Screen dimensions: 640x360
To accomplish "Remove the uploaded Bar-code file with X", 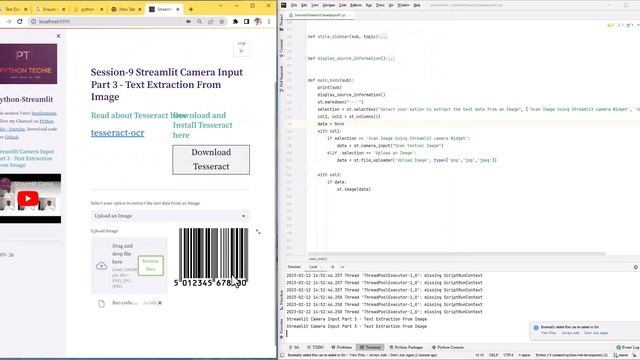I will (160, 303).
